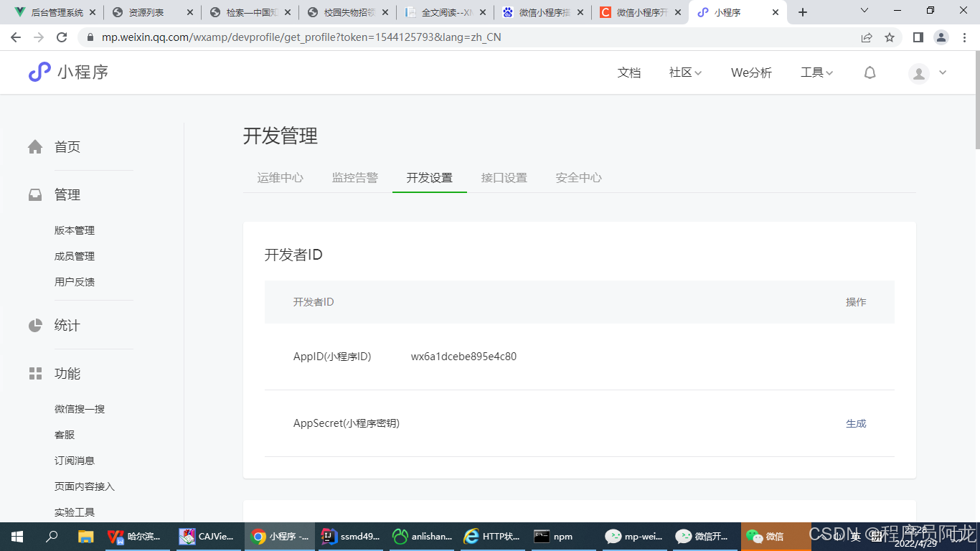
Task: Click the 开发者ID section heading
Action: [x=293, y=255]
